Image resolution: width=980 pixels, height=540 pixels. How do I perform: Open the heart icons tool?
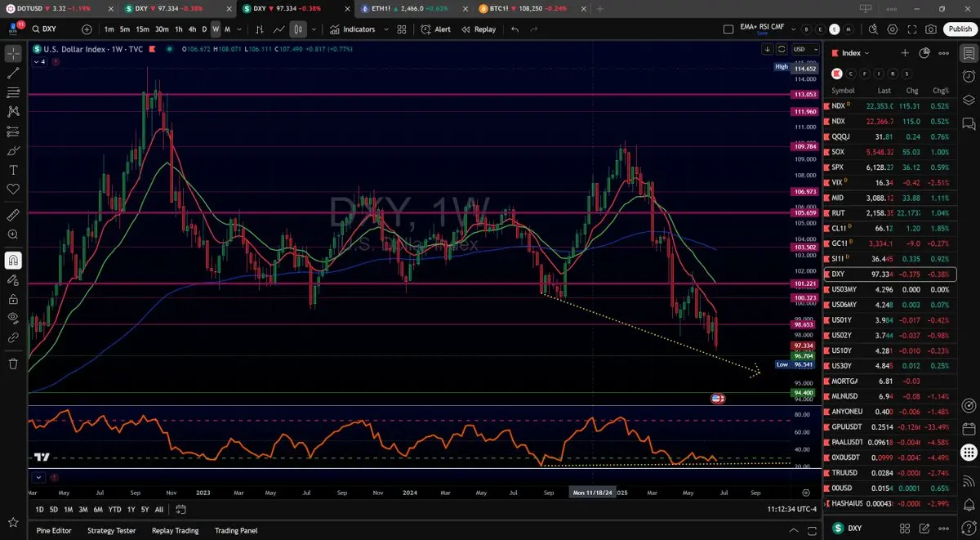coord(13,189)
